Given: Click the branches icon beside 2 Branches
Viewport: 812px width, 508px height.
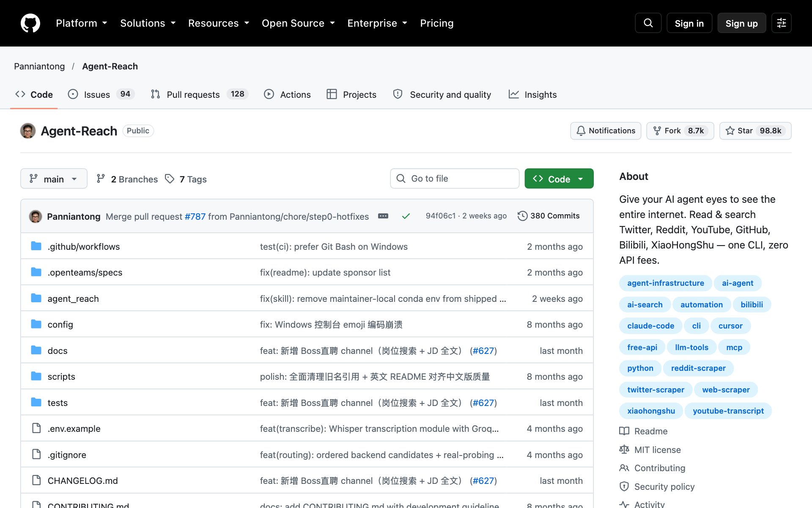Looking at the screenshot, I should point(101,179).
